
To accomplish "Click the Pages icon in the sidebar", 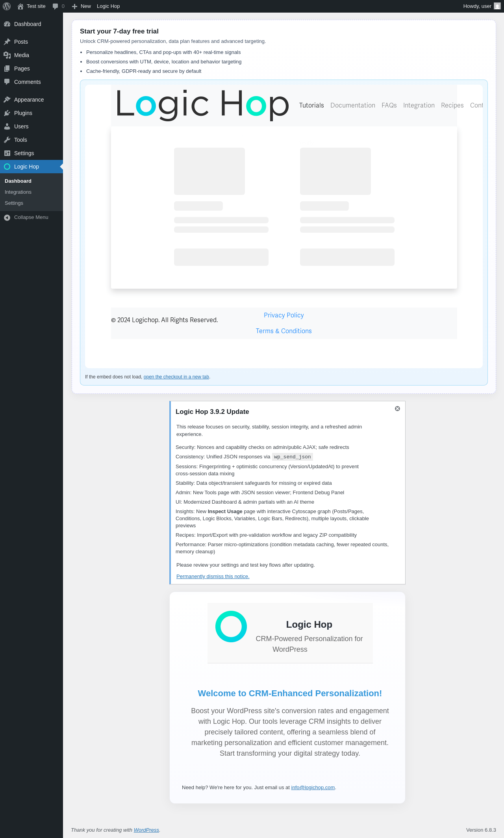I will pos(7,69).
